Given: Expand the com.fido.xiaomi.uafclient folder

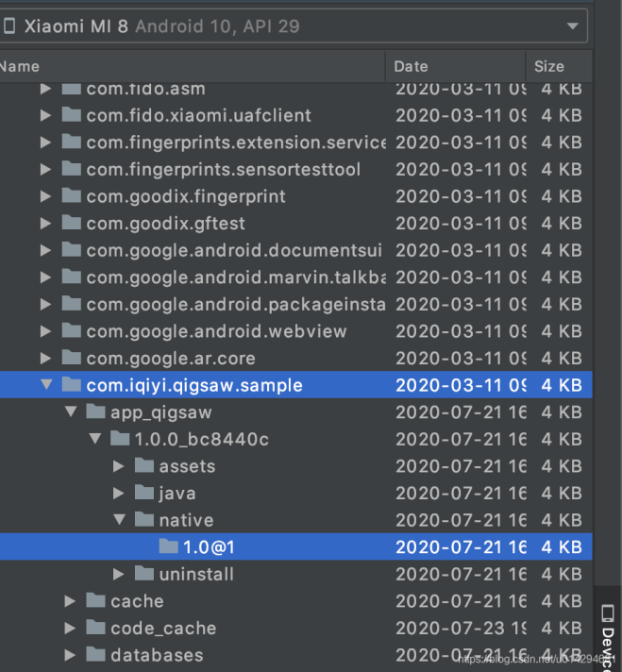Looking at the screenshot, I should [x=45, y=115].
